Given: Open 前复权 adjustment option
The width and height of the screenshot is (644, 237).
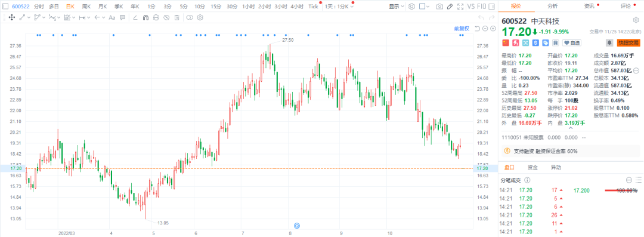Looking at the screenshot, I should (462, 29).
